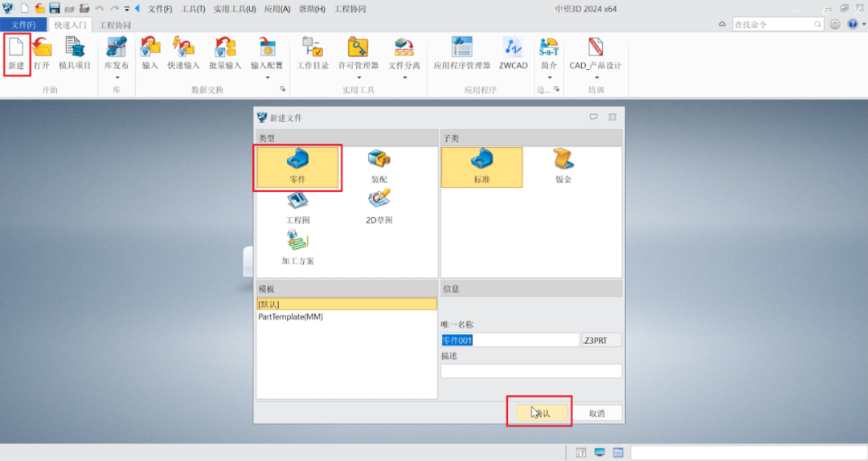The width and height of the screenshot is (868, 461).
Task: Expand the 文件分离 dropdown arrow
Action: tap(404, 77)
